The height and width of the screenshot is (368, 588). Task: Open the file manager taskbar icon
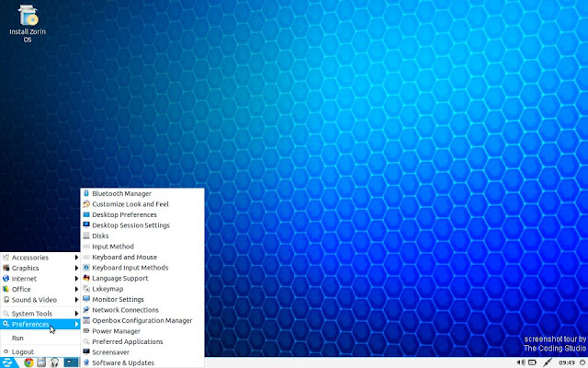coord(41,362)
